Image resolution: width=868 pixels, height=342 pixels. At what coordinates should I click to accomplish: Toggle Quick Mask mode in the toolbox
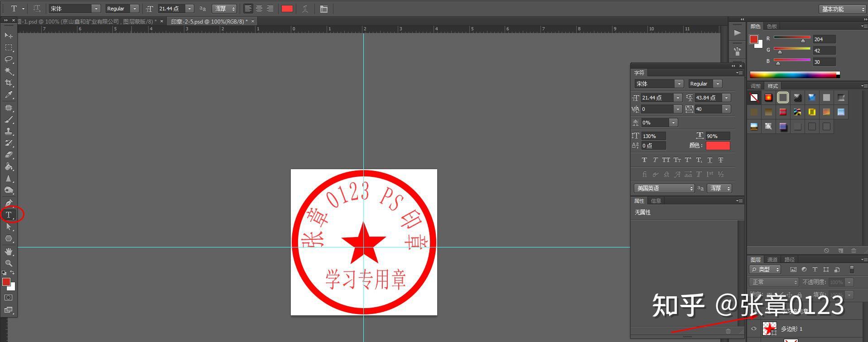9,298
